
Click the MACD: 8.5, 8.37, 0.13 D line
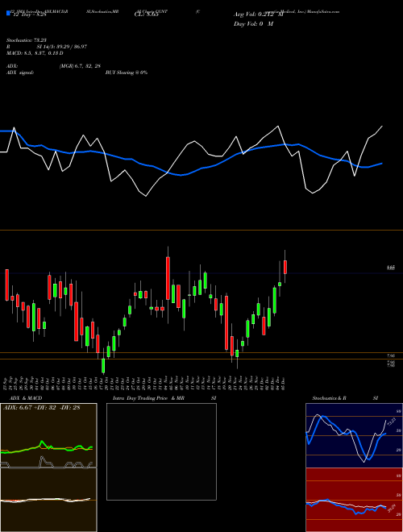pyautogui.click(x=35, y=53)
